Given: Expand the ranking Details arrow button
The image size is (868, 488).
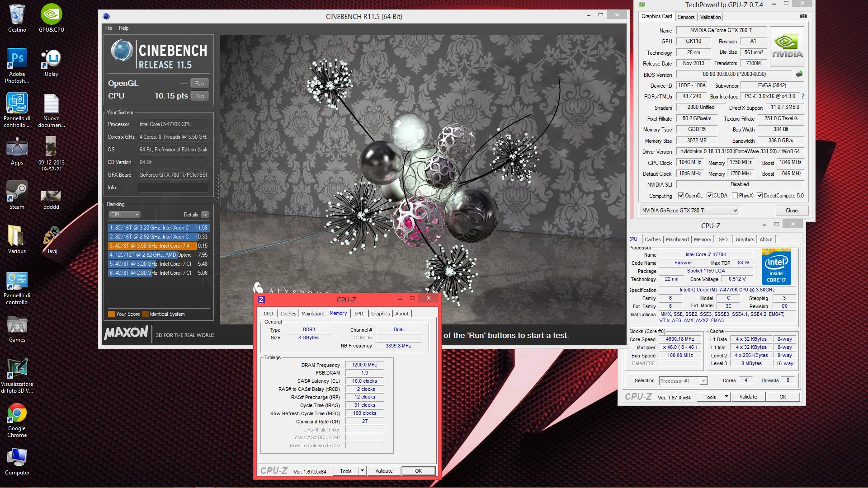Looking at the screenshot, I should pyautogui.click(x=205, y=215).
